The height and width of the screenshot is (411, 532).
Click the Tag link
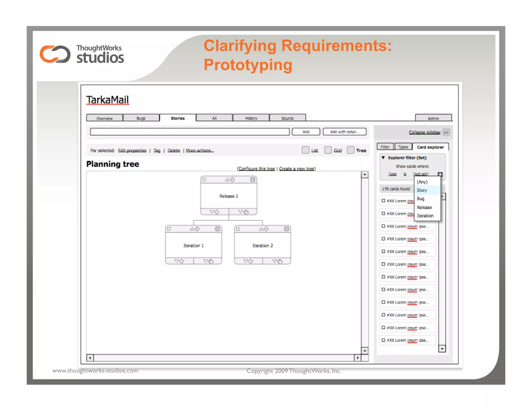tap(157, 150)
